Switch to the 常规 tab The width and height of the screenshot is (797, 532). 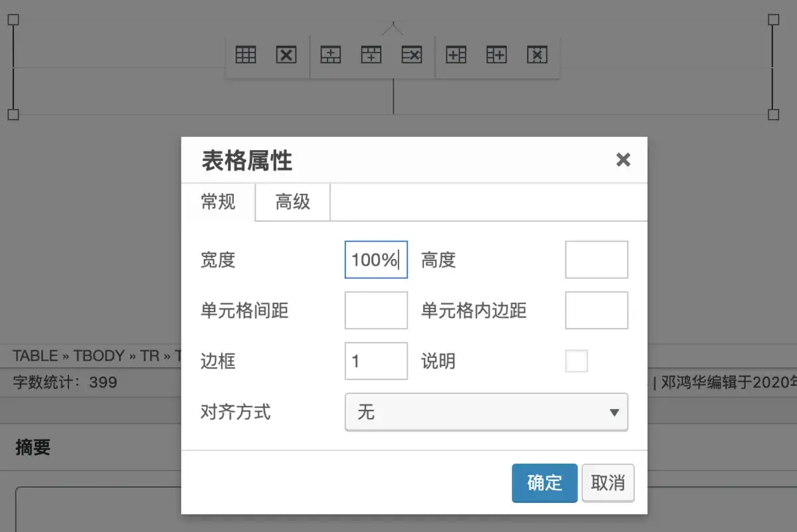tap(219, 202)
